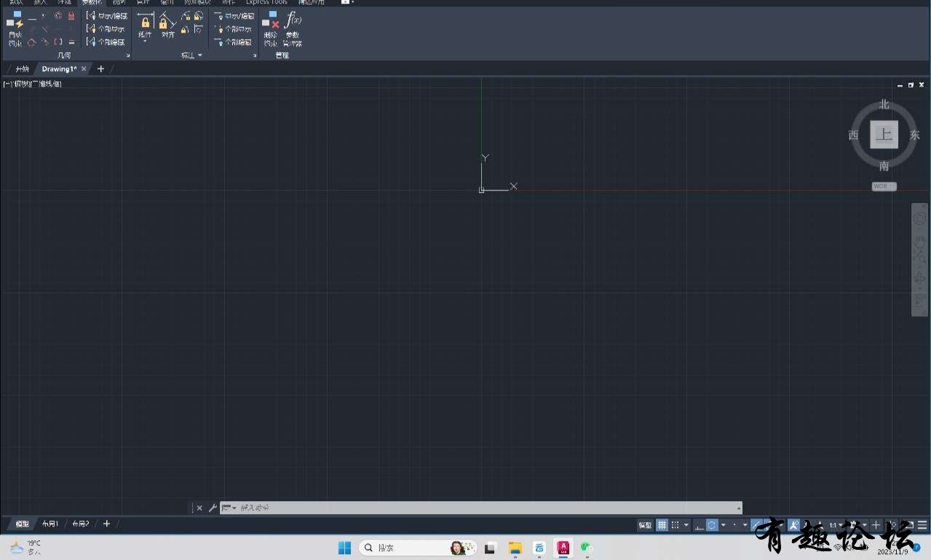Expand the command line history arrow
Image resolution: width=931 pixels, height=560 pixels.
pos(739,508)
